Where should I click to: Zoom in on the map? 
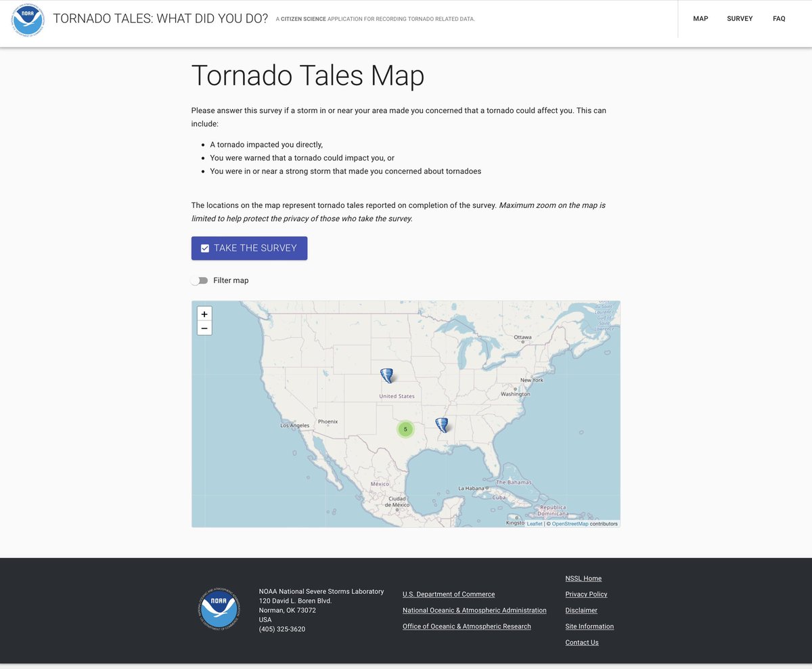click(204, 314)
